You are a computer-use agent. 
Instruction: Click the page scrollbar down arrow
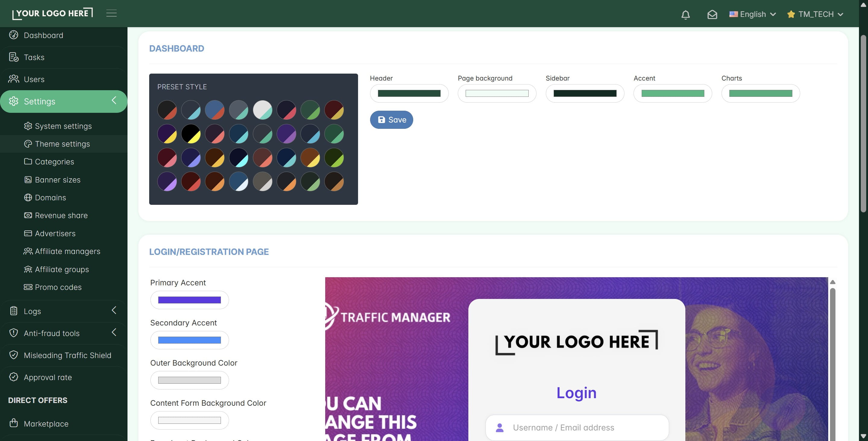863,436
